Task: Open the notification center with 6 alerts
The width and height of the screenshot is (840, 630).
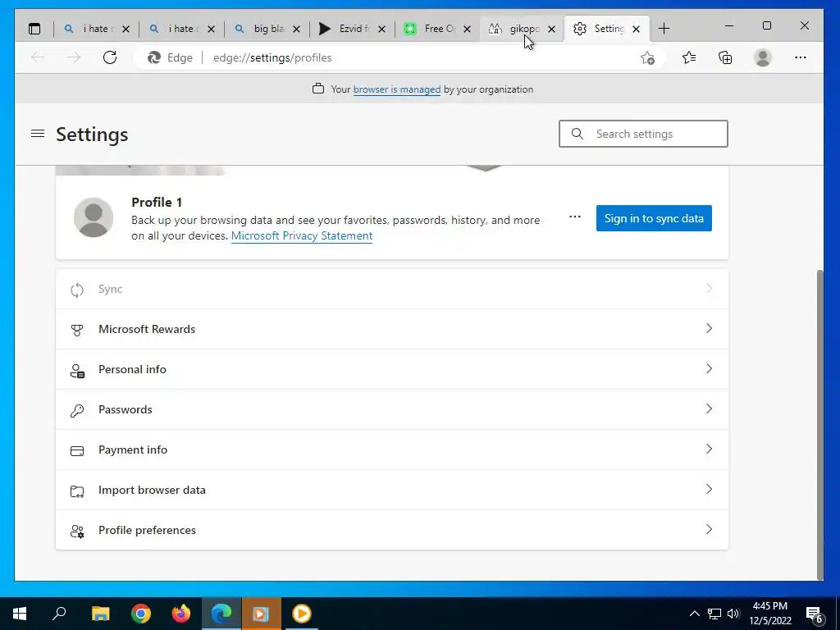Action: [815, 614]
